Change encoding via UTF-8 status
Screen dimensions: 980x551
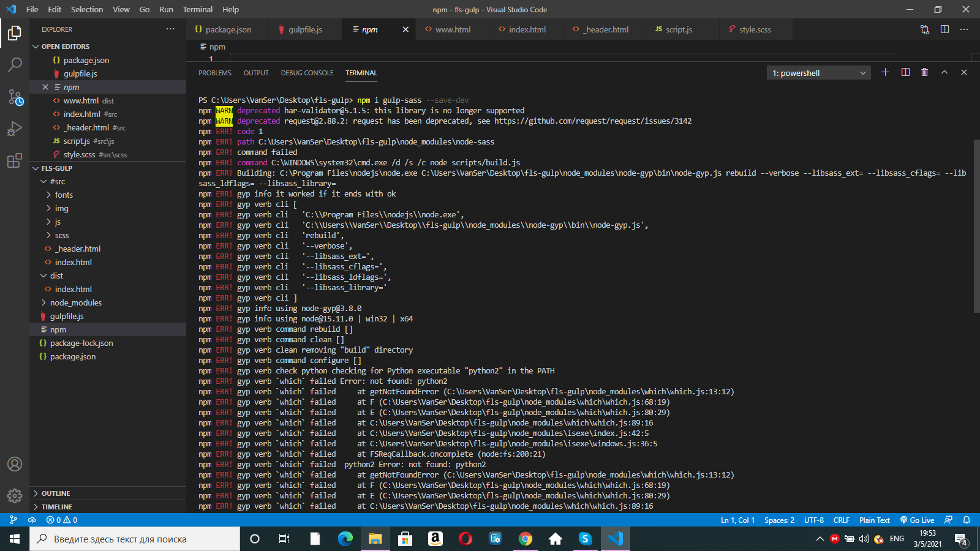tap(813, 520)
